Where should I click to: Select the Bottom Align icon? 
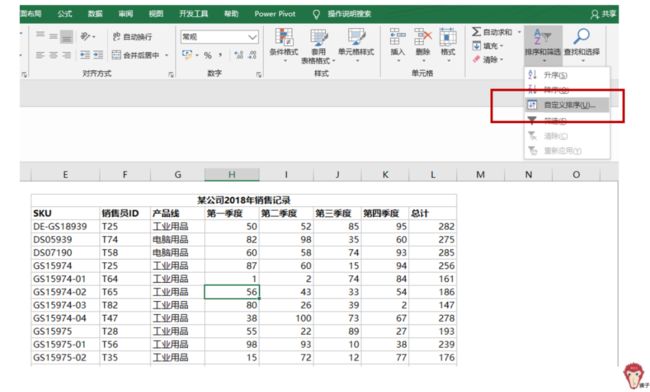(66, 37)
